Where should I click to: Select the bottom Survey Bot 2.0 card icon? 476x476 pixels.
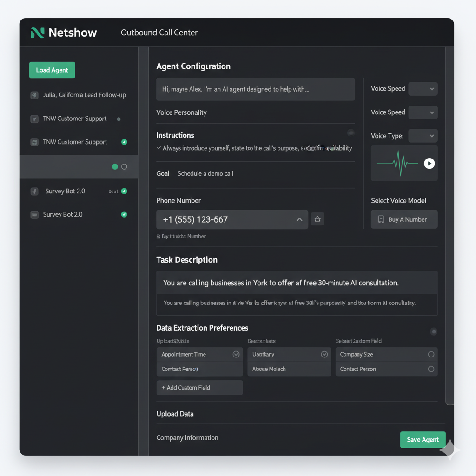pyautogui.click(x=34, y=214)
